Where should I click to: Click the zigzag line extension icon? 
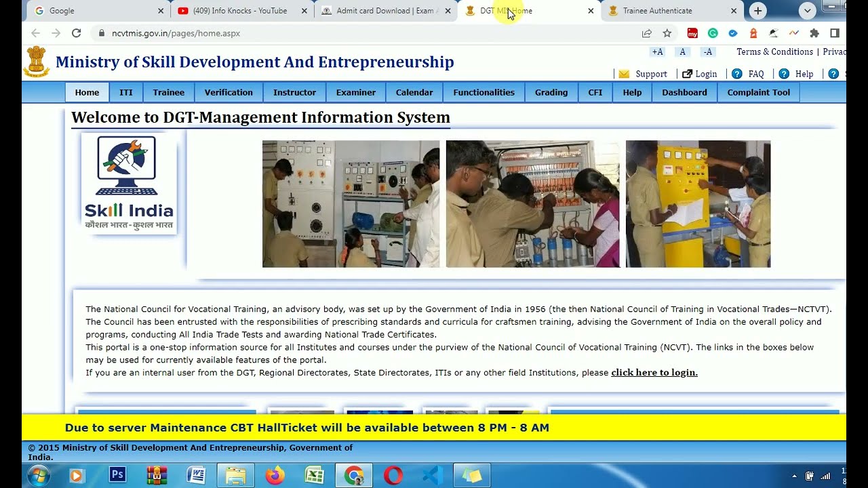(794, 33)
